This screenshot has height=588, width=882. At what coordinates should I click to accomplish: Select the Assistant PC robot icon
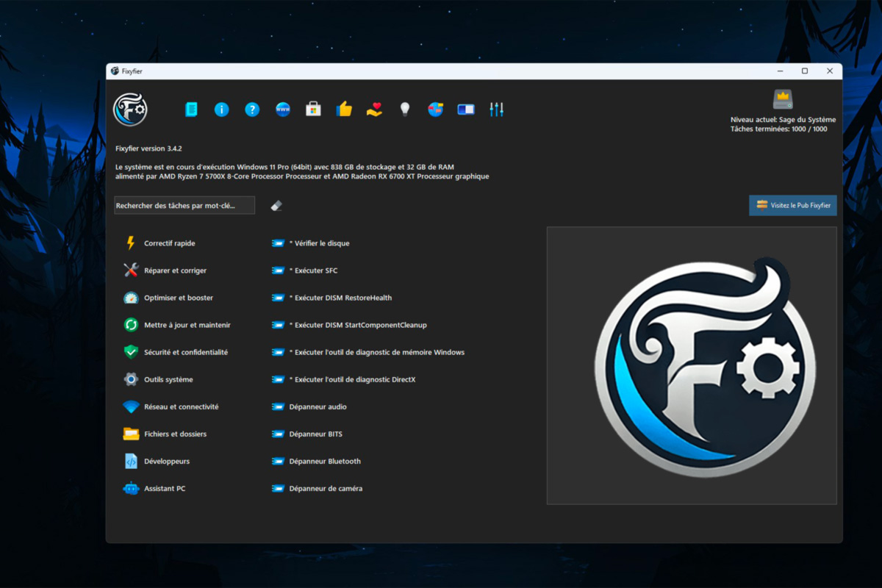click(131, 488)
